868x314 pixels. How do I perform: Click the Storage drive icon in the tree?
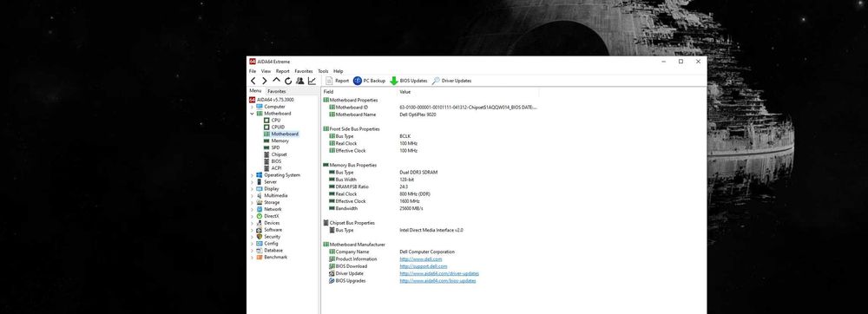point(259,202)
